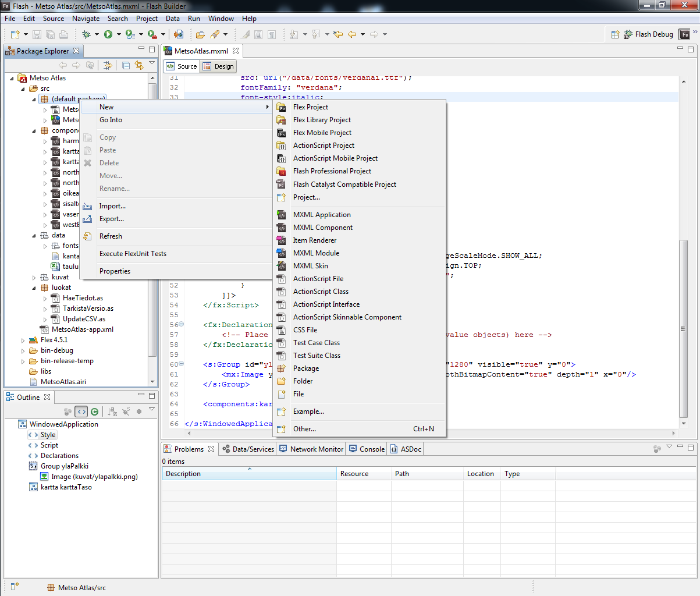Click the Back arrow in main toolbar

pyautogui.click(x=352, y=34)
